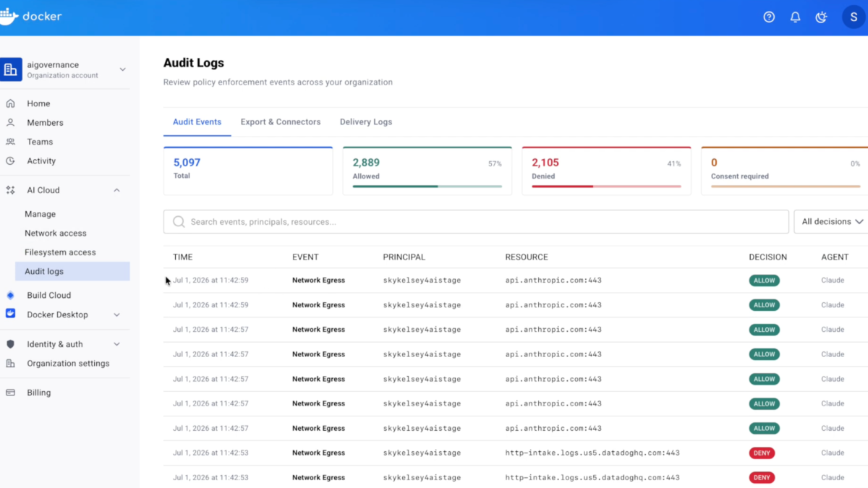Screen dimensions: 868x488
Task: Click the Teams people icon
Action: click(10, 142)
